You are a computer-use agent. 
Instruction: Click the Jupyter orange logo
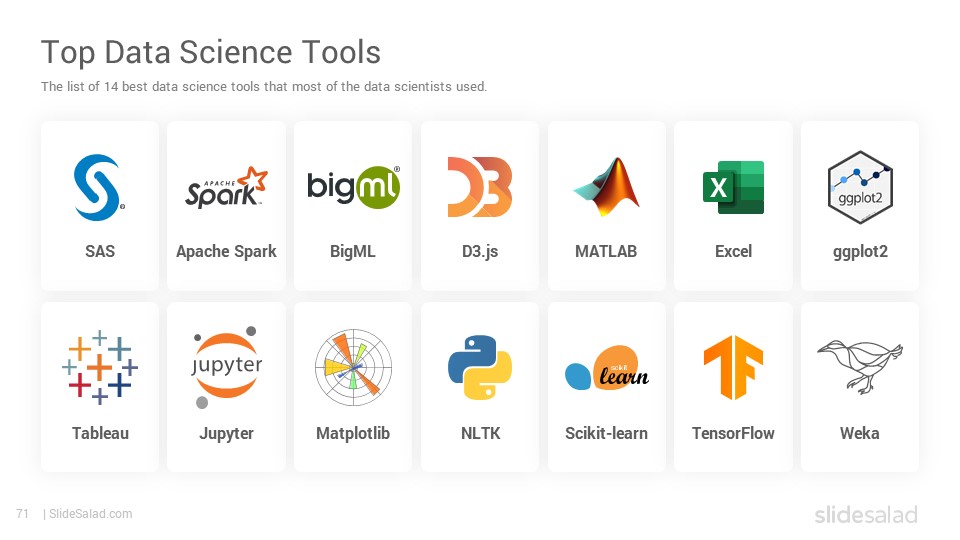click(227, 367)
